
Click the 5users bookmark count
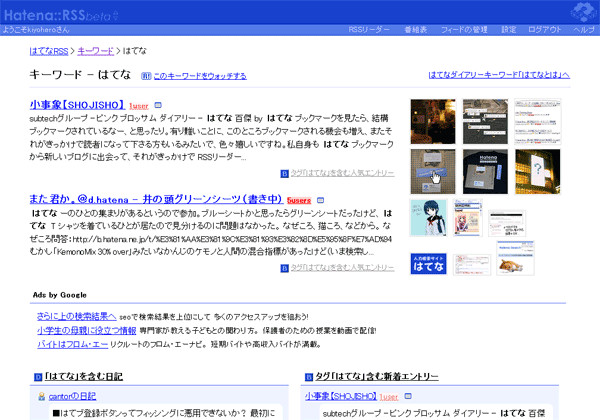coord(299,200)
